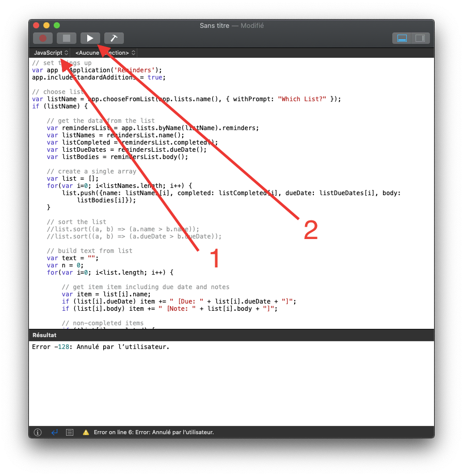Click the 'Error on line 6' status message

[153, 432]
